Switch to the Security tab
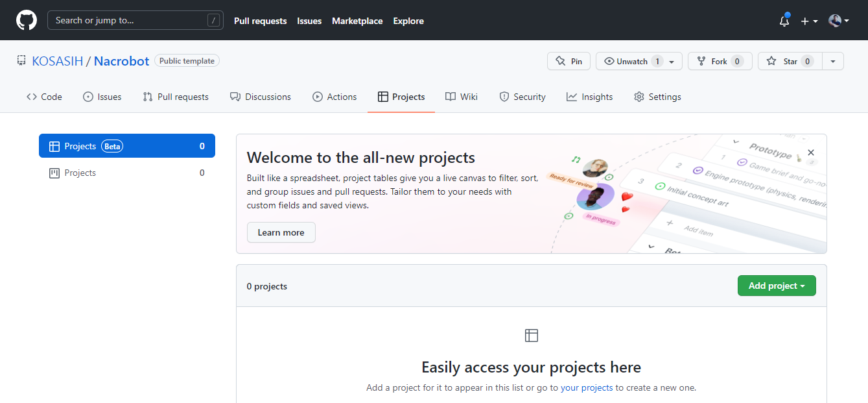The image size is (868, 403). coord(522,97)
